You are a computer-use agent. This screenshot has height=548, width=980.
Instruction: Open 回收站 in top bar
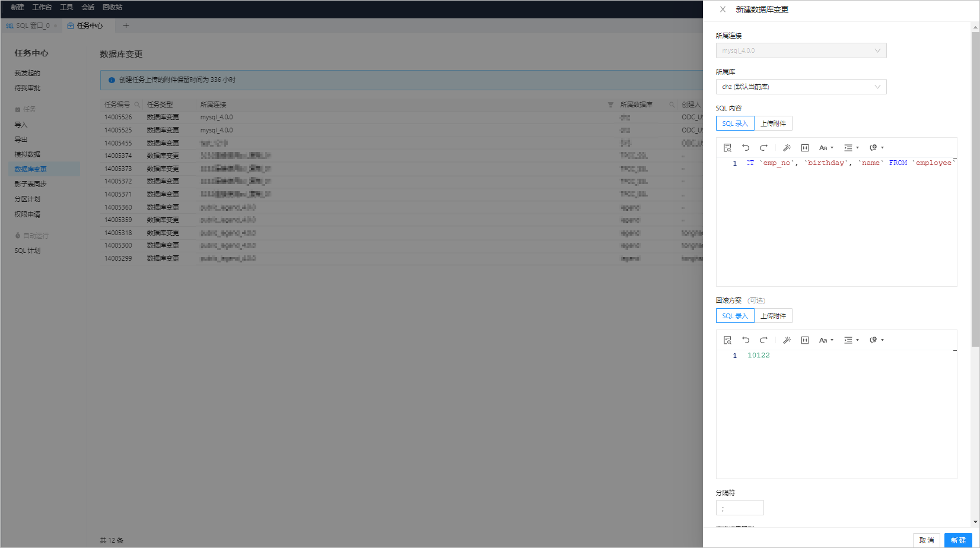(x=112, y=7)
